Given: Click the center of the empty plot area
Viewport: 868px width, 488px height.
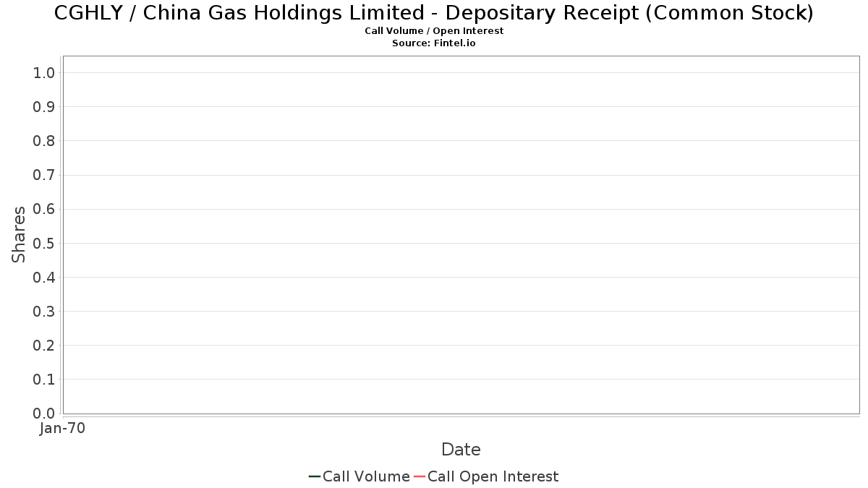Looking at the screenshot, I should [x=461, y=235].
